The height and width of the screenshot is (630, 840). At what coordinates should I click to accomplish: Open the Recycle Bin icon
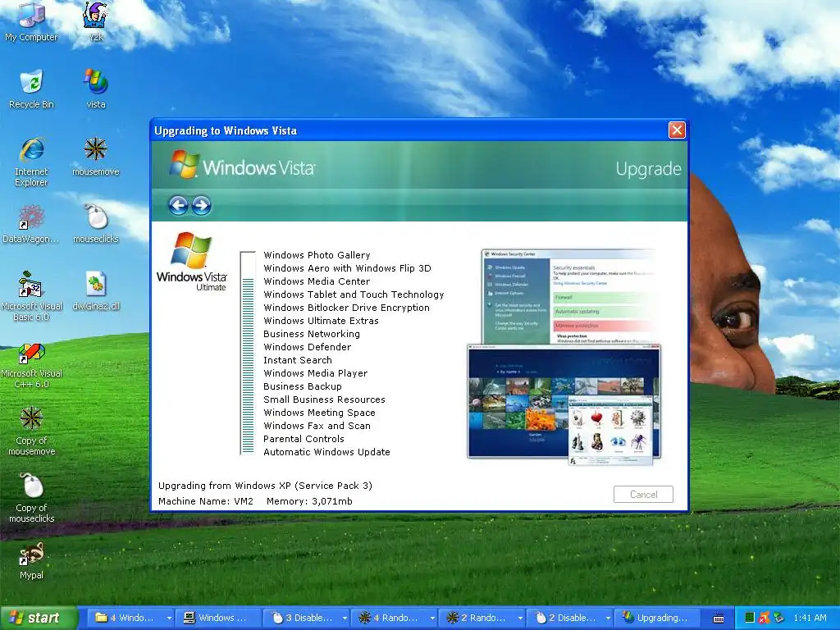coord(31,89)
